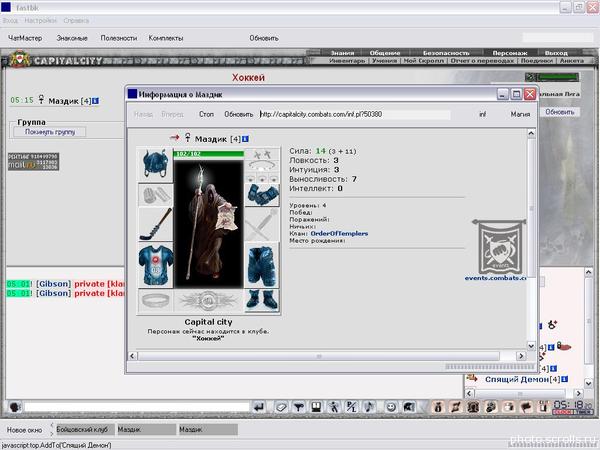Click the Магия button in info window
Image resolution: width=600 pixels, height=450 pixels.
520,114
